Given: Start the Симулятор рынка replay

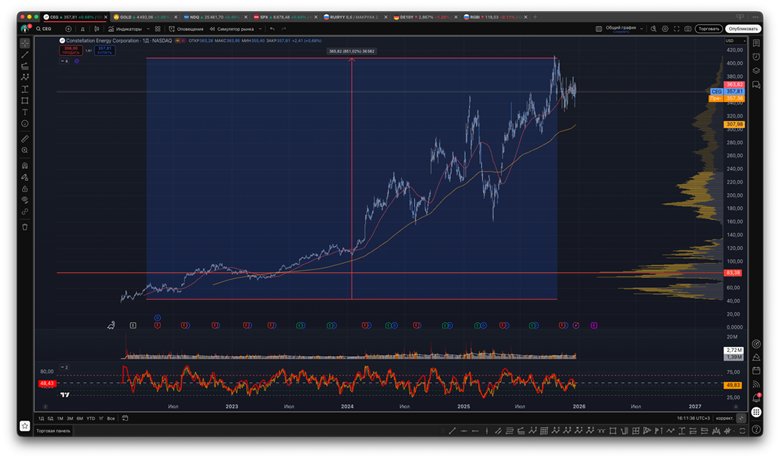Looking at the screenshot, I should click(x=232, y=29).
